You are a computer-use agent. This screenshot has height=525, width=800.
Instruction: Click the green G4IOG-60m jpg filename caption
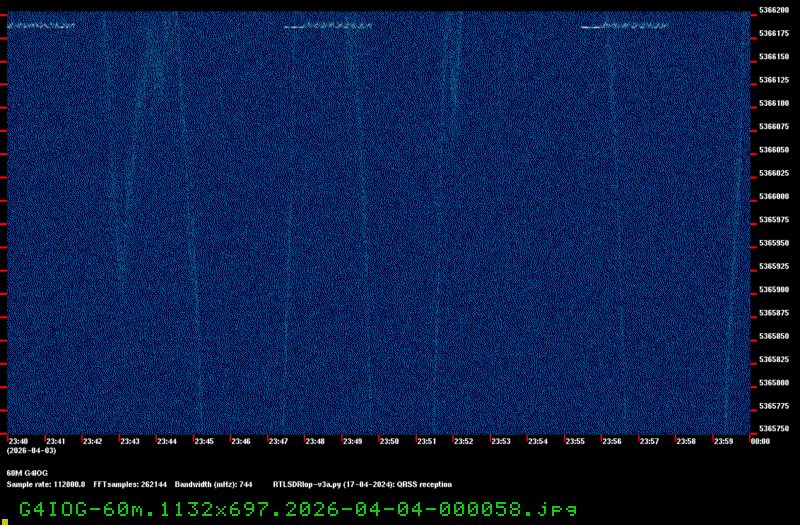[x=298, y=510]
